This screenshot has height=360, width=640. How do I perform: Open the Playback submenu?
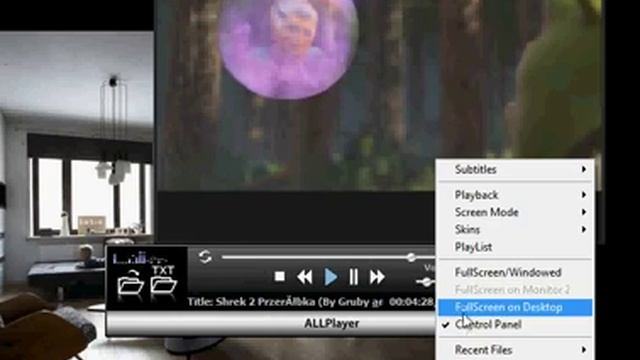click(x=515, y=195)
